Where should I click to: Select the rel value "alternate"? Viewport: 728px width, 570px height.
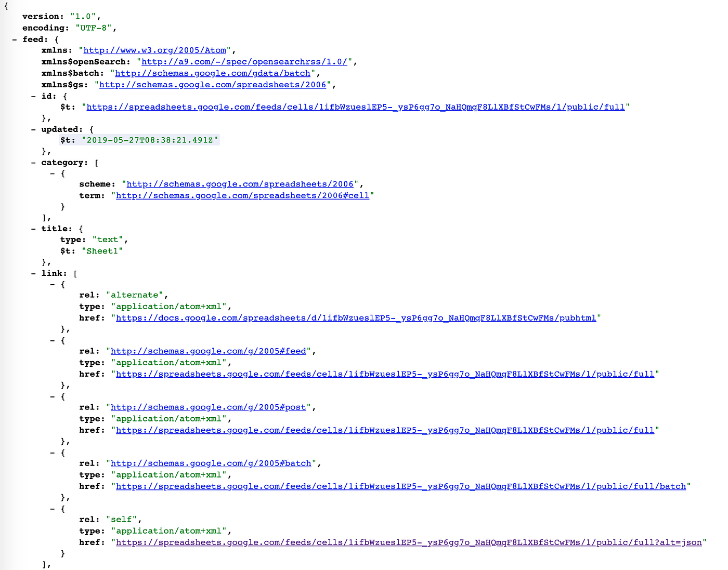(x=135, y=295)
